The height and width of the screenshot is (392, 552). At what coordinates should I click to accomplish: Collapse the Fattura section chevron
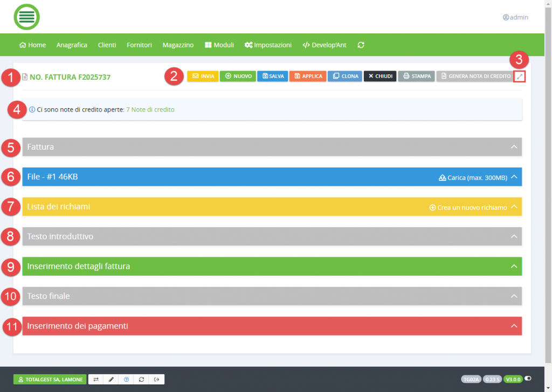(x=514, y=147)
